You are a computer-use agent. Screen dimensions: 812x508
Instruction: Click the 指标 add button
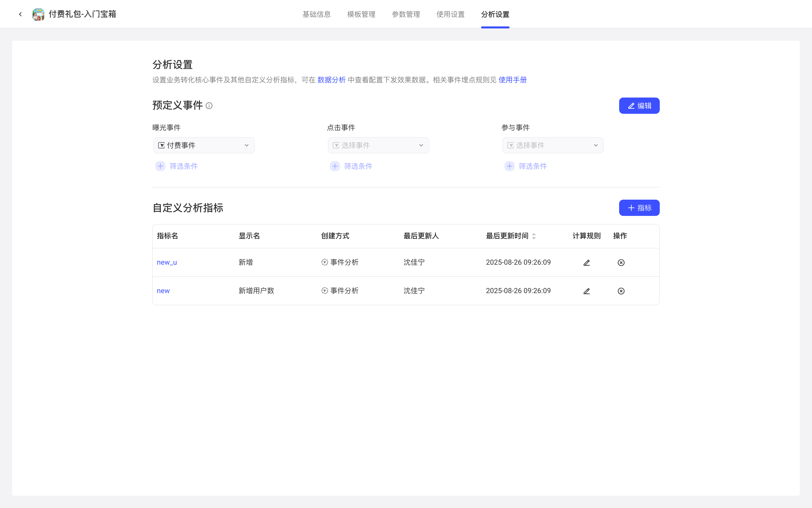click(639, 208)
